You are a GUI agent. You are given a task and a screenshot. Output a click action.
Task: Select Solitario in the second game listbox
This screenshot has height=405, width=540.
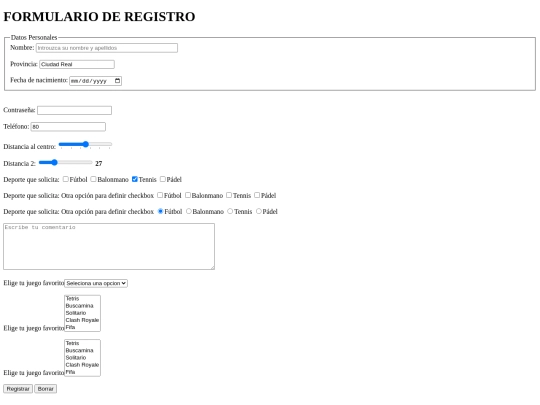point(82,358)
